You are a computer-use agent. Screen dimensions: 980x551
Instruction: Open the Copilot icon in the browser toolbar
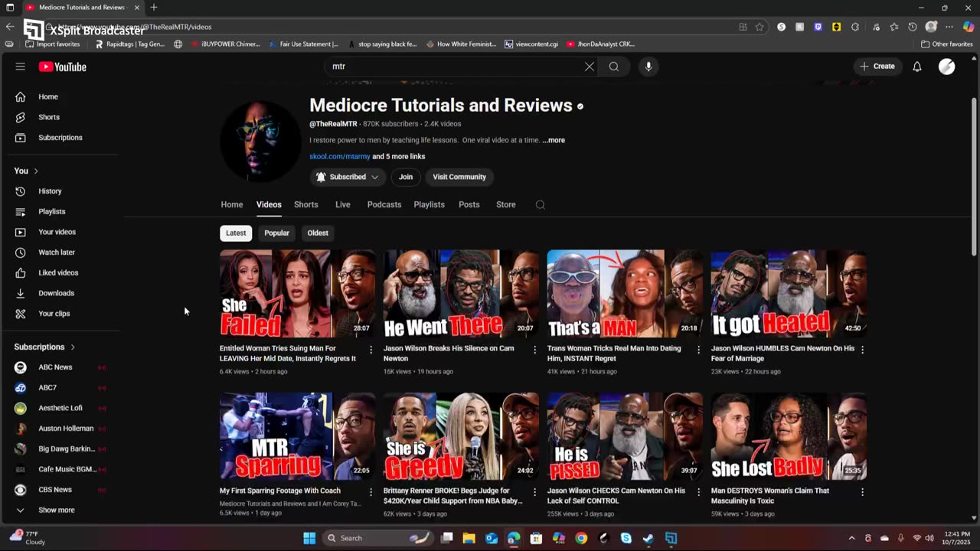(x=969, y=27)
